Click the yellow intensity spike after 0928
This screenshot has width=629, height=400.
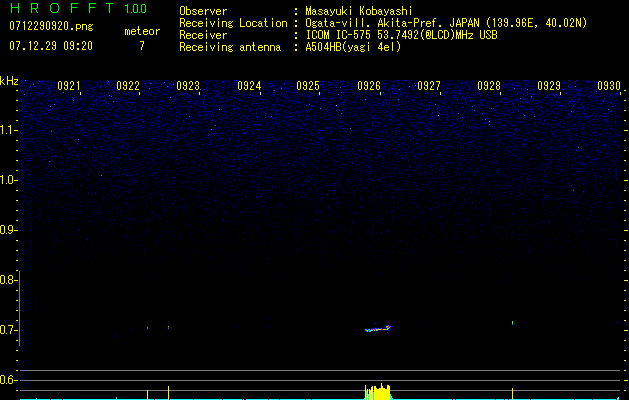(512, 394)
